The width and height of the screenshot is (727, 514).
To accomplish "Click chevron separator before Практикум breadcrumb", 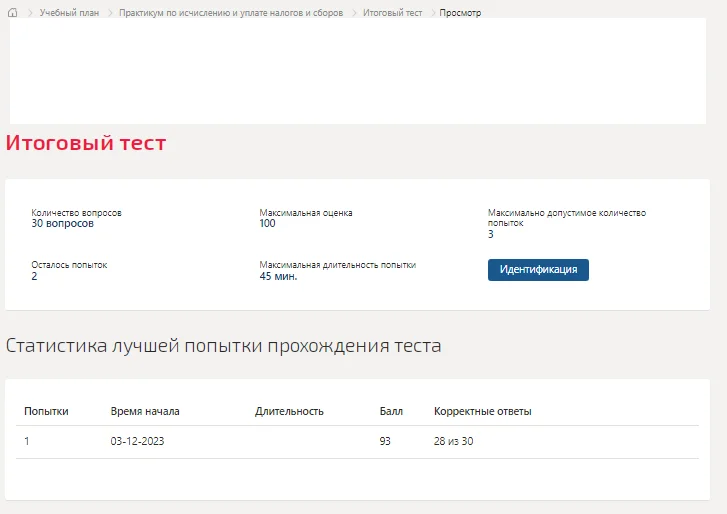I will [x=110, y=13].
